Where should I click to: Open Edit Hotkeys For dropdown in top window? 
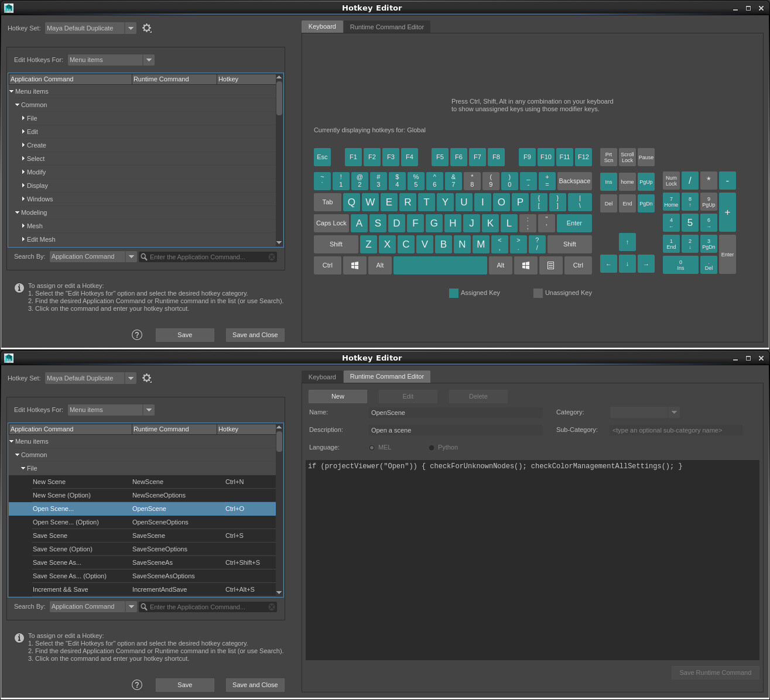point(111,60)
